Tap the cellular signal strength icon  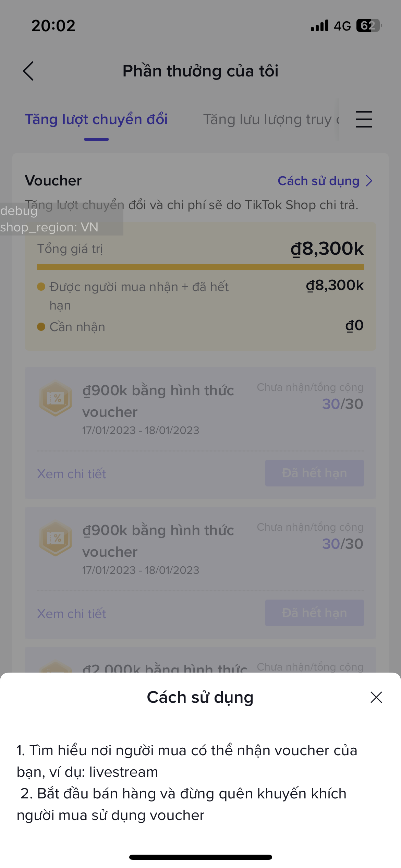(x=319, y=26)
